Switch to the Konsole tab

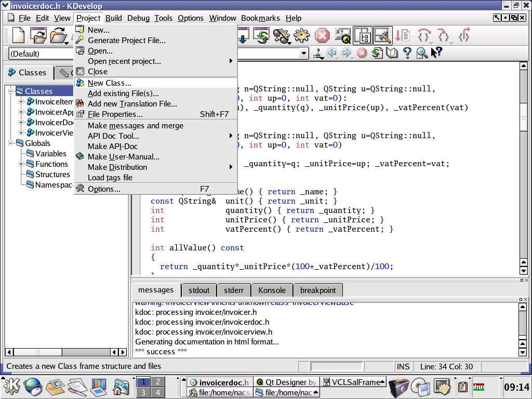click(272, 290)
